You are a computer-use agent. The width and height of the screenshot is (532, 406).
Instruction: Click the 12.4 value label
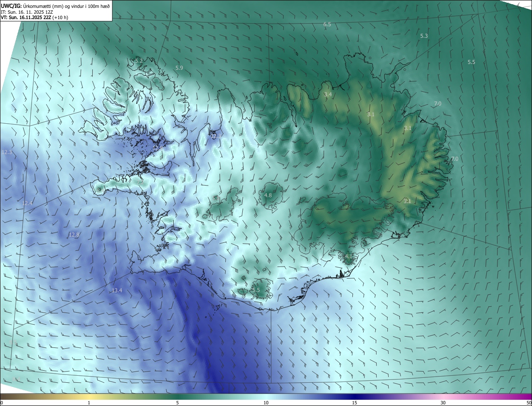[x=27, y=203]
